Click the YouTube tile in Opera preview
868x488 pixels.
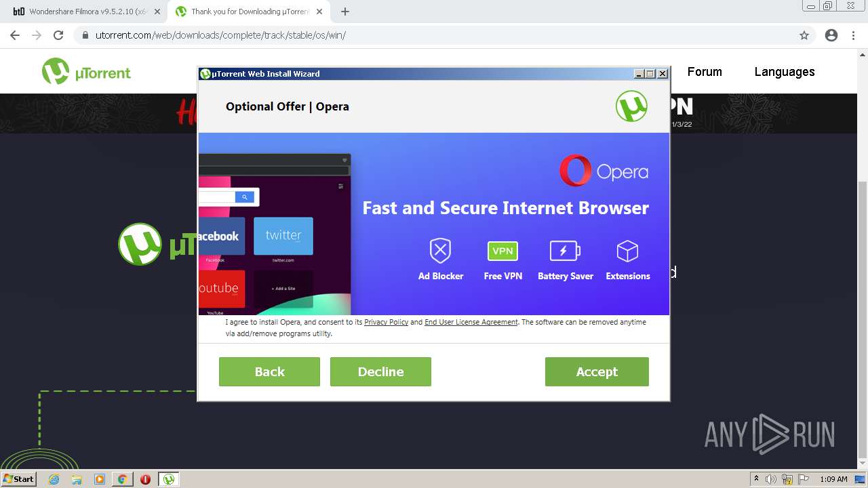coord(222,289)
